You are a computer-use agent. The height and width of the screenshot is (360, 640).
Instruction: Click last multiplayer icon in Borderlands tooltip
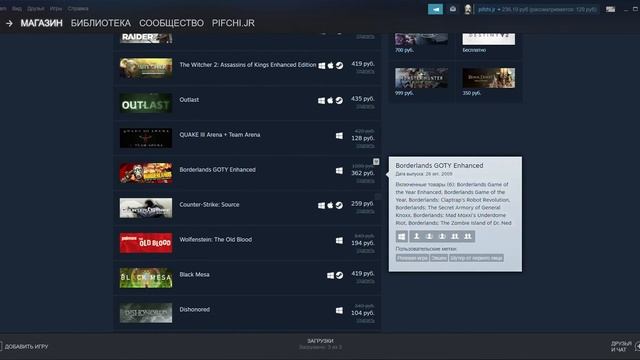coord(468,236)
